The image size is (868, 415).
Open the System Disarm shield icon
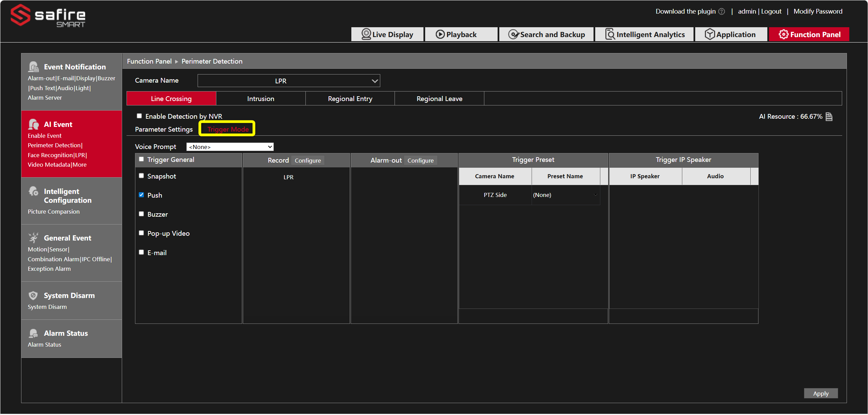click(33, 295)
